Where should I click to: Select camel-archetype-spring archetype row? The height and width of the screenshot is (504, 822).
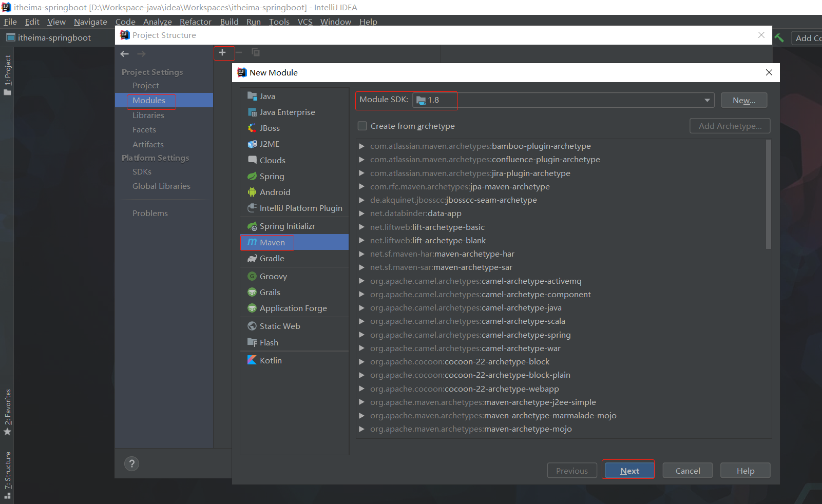point(561,335)
